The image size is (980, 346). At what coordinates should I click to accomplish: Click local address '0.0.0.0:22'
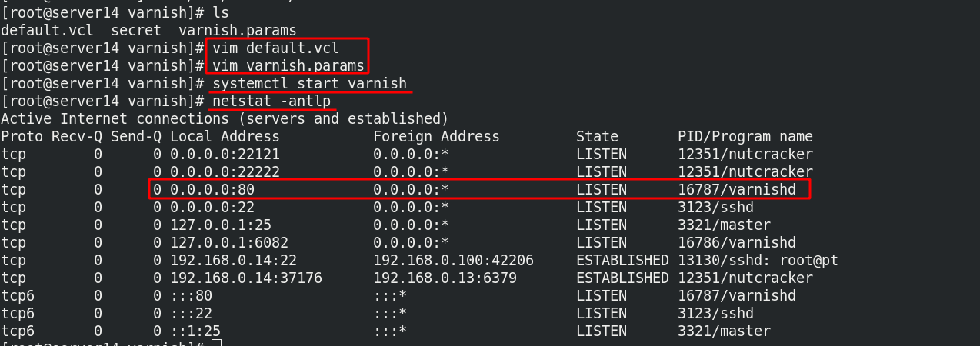212,208
